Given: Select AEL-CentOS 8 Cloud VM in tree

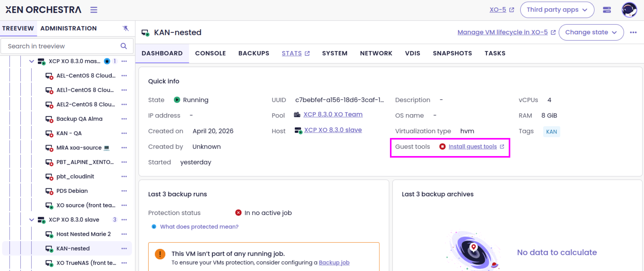Looking at the screenshot, I should click(x=86, y=76).
